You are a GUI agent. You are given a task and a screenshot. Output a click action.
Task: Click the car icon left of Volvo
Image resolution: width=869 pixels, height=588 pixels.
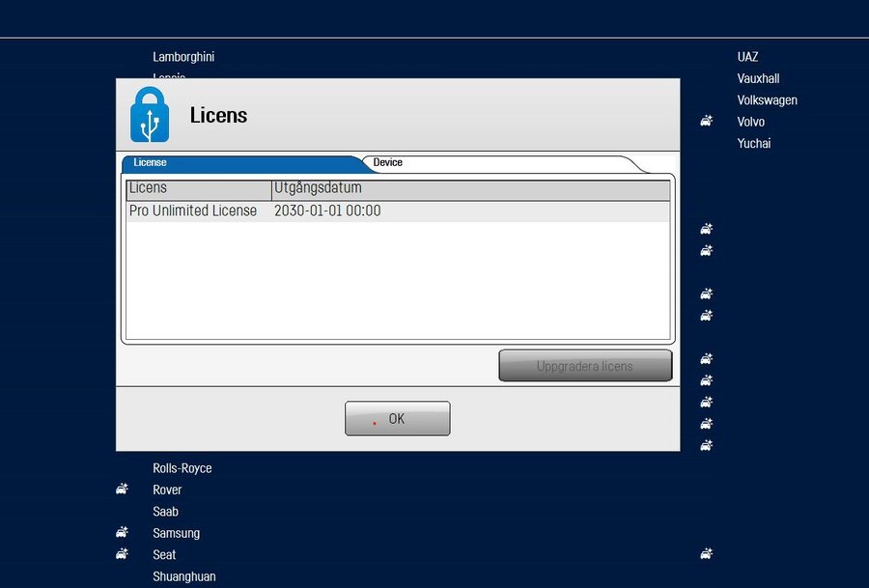point(707,122)
